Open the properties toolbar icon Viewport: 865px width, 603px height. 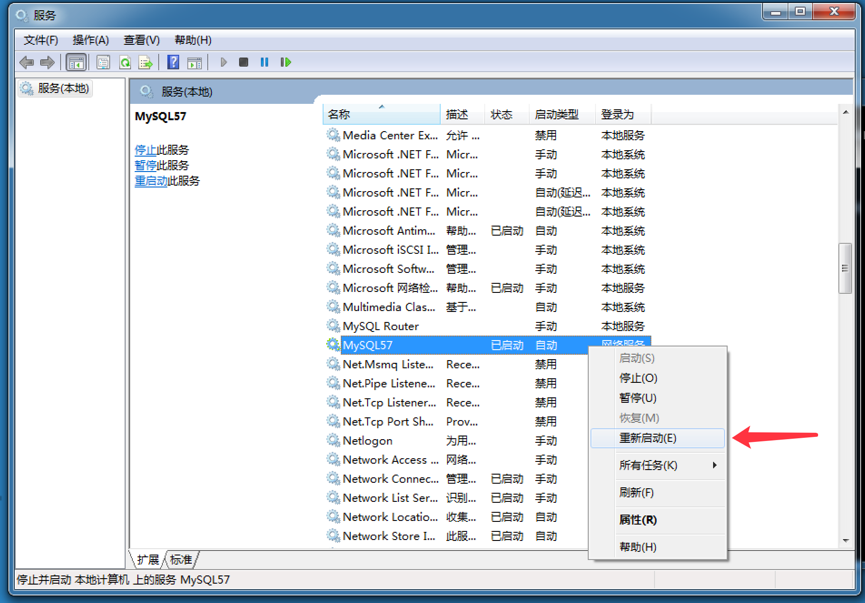tap(101, 62)
